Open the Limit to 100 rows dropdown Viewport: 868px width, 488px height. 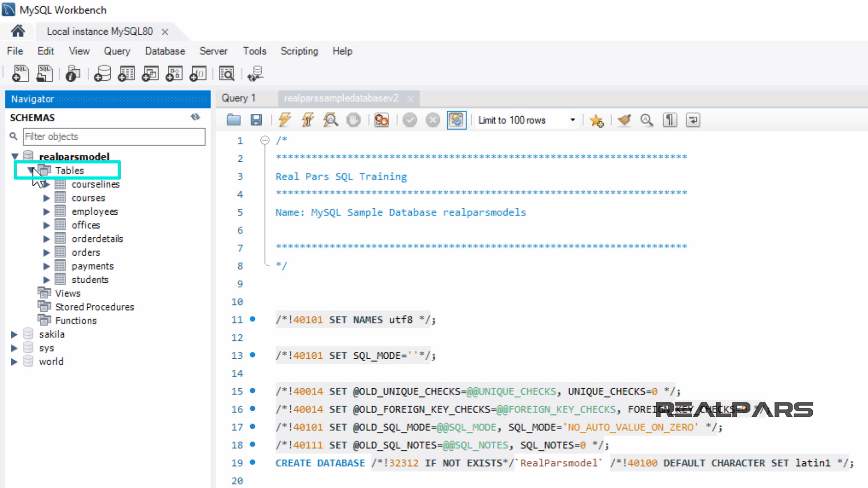tap(572, 120)
